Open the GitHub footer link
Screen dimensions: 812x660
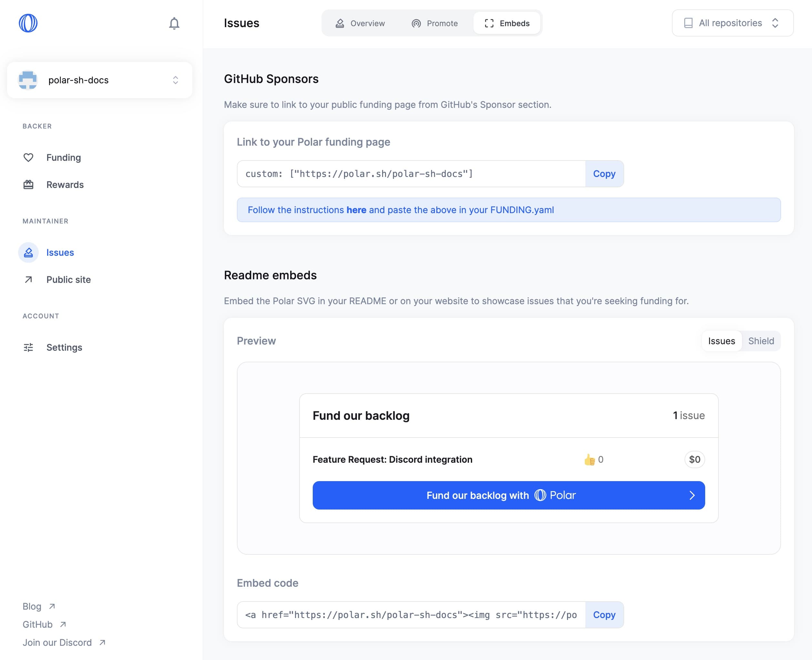tap(37, 624)
